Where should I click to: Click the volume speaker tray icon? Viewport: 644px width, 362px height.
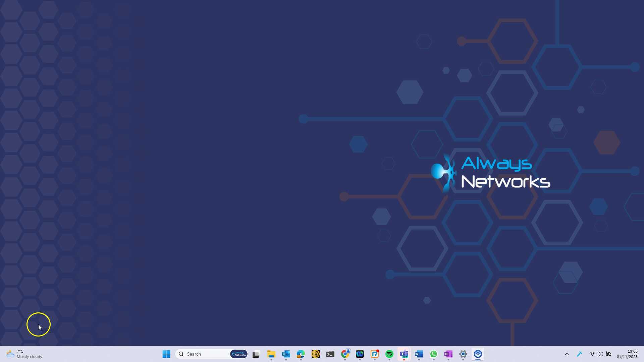[x=600, y=354]
